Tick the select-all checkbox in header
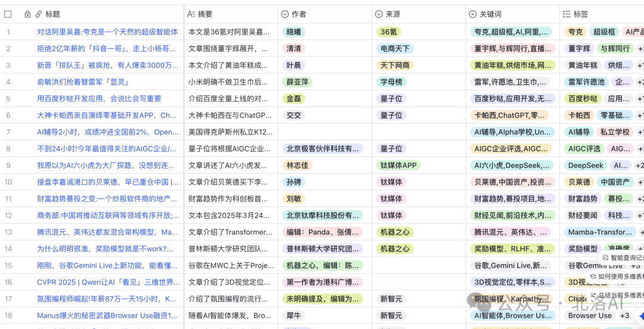 (8, 14)
